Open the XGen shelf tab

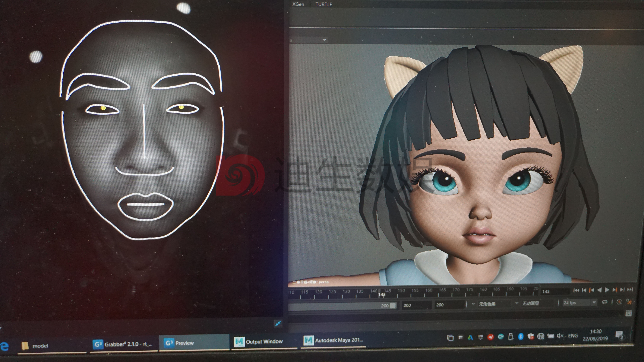298,4
